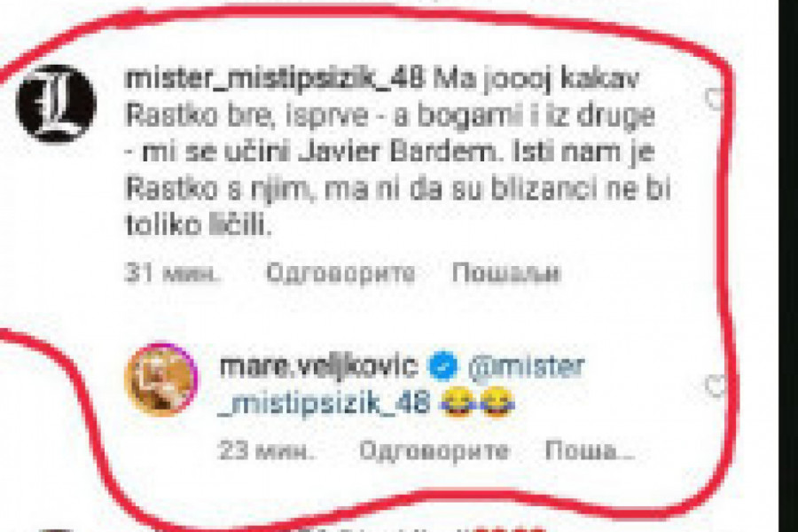This screenshot has height=532, width=798.
Task: Click the second laughing-crying emoji
Action: [497, 402]
